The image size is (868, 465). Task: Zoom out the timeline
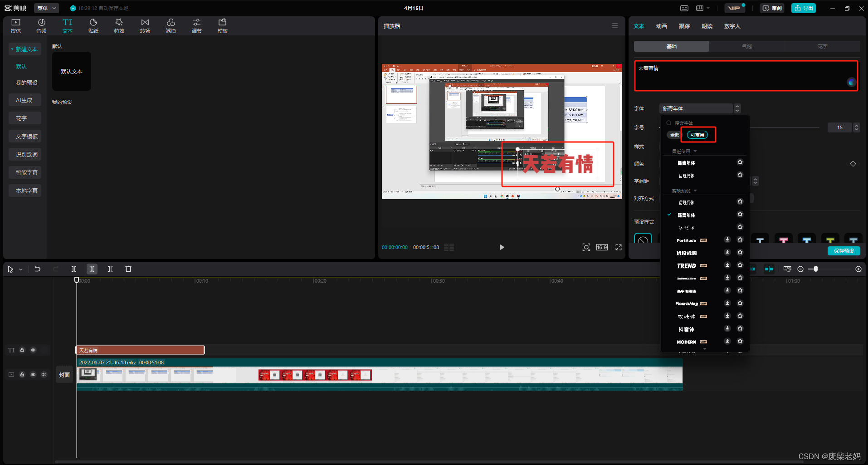[800, 269]
